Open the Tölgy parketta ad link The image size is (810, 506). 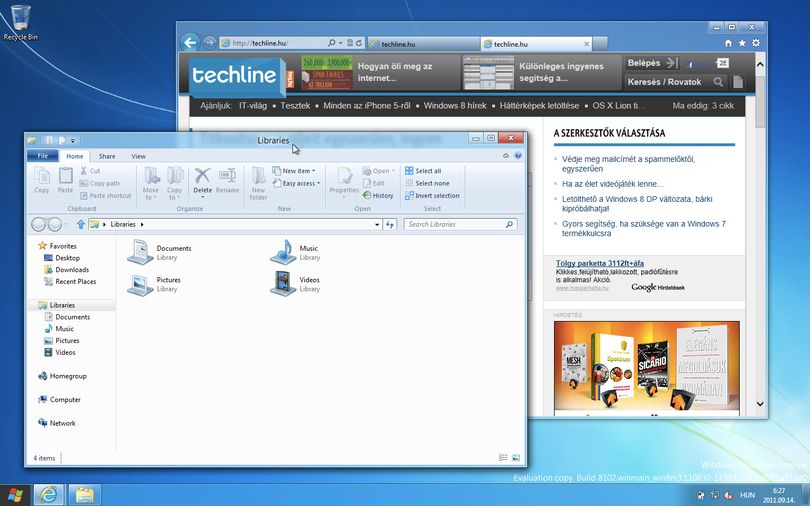pyautogui.click(x=600, y=263)
